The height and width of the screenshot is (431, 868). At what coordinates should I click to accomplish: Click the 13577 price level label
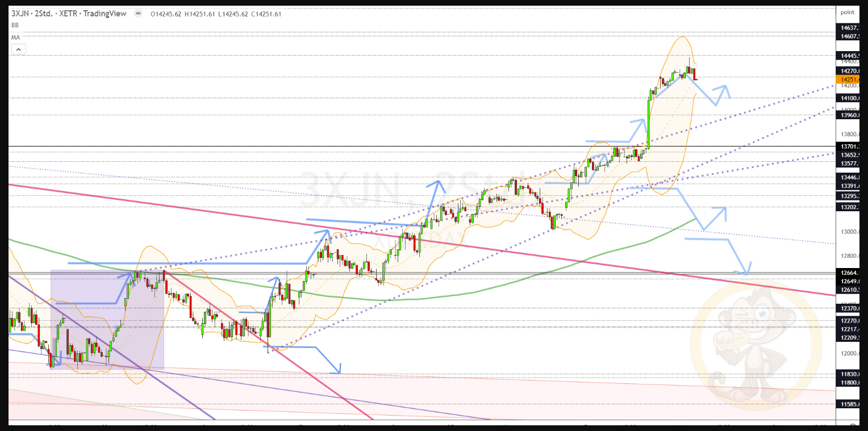(849, 164)
